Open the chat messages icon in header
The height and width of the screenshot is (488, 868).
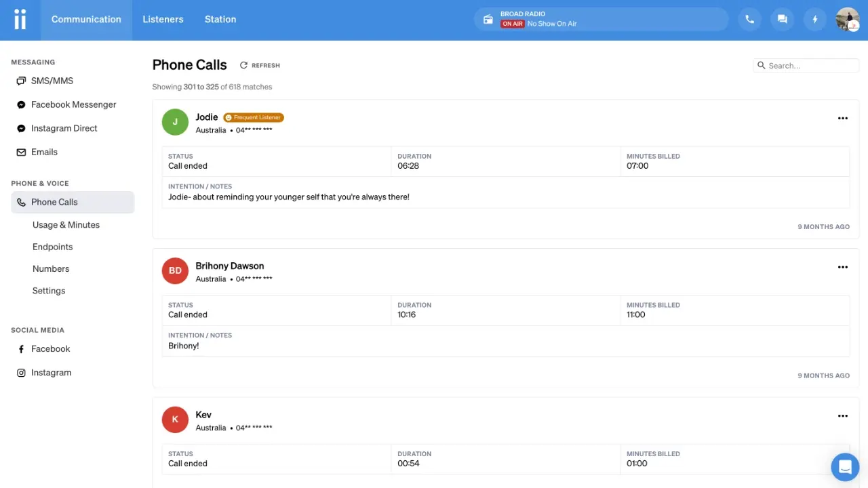point(782,20)
